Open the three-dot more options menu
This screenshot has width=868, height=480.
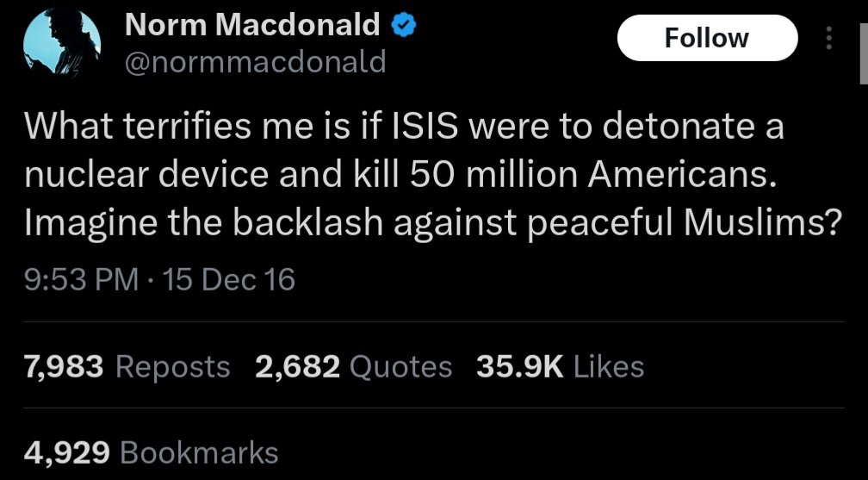[829, 39]
